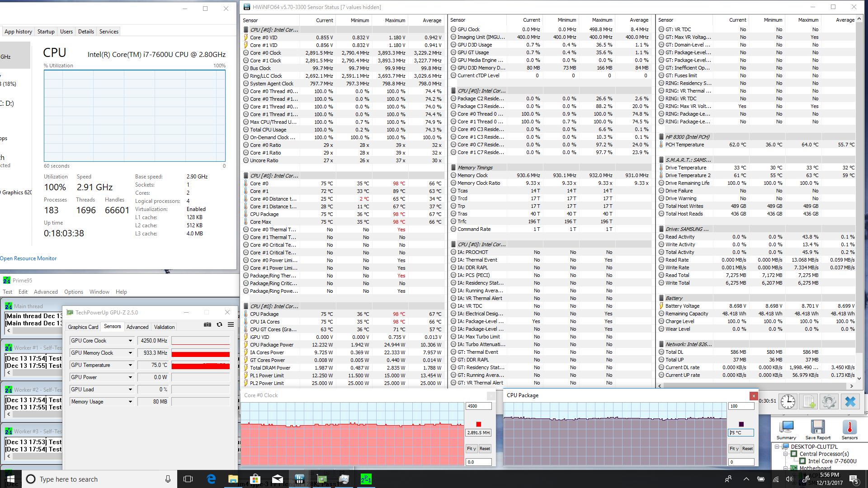Click the GPU-Z refresh icon

[x=219, y=324]
